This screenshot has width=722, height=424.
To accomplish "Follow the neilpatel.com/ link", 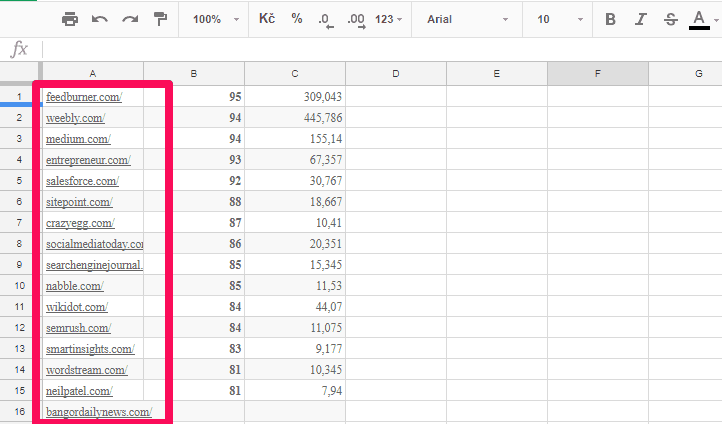I will pos(79,391).
